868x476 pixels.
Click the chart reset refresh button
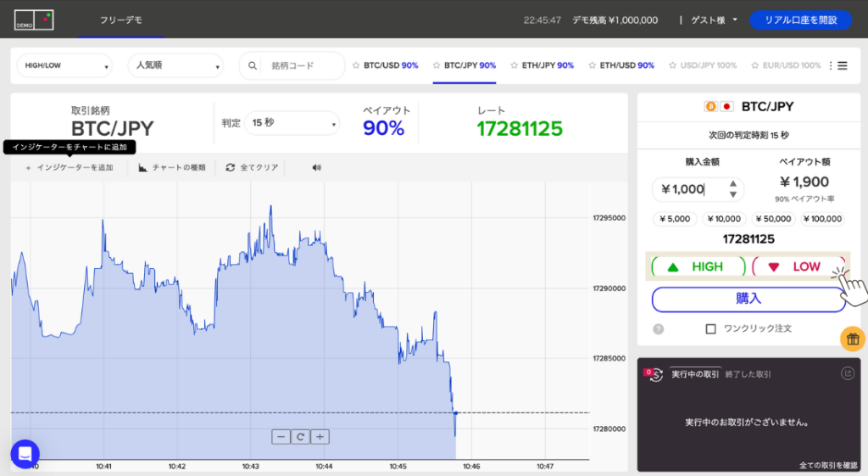click(x=300, y=437)
